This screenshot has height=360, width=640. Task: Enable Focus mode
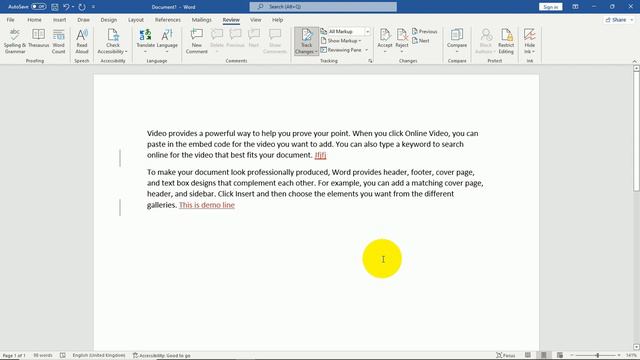click(505, 356)
